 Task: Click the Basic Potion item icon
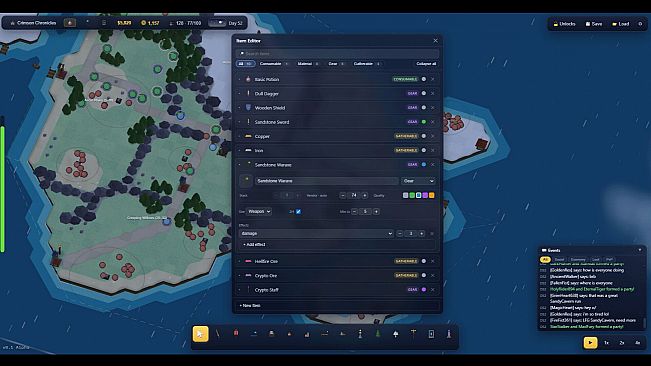pyautogui.click(x=248, y=79)
